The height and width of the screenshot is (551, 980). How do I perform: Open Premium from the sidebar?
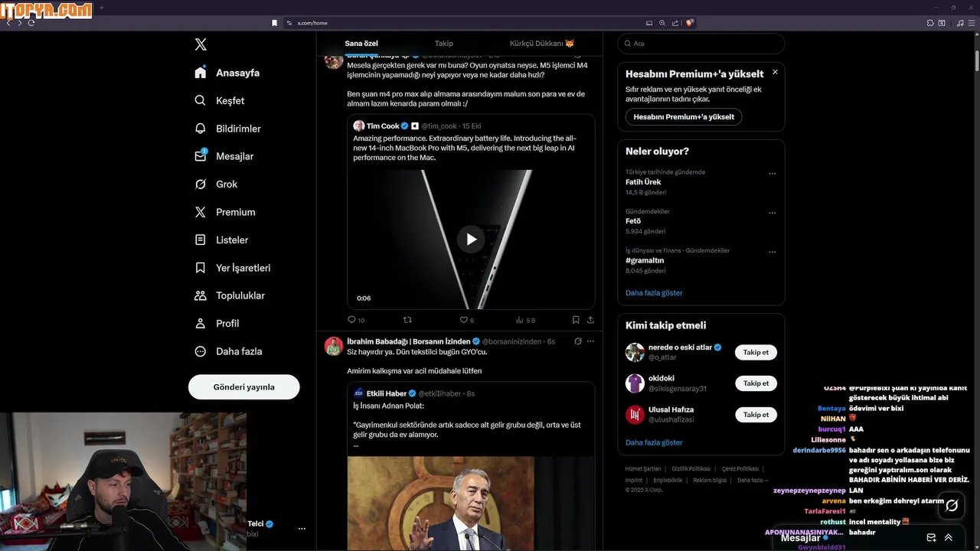click(x=224, y=212)
